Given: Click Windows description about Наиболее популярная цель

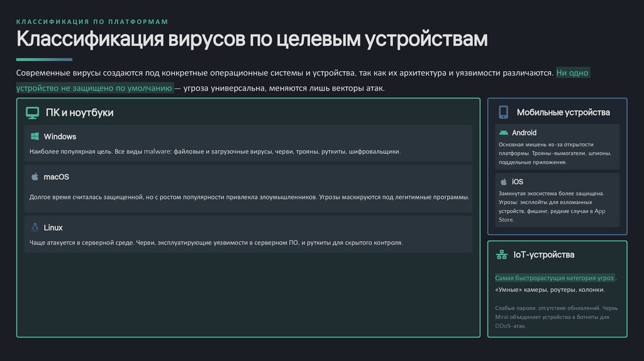Looking at the screenshot, I should pos(215,152).
